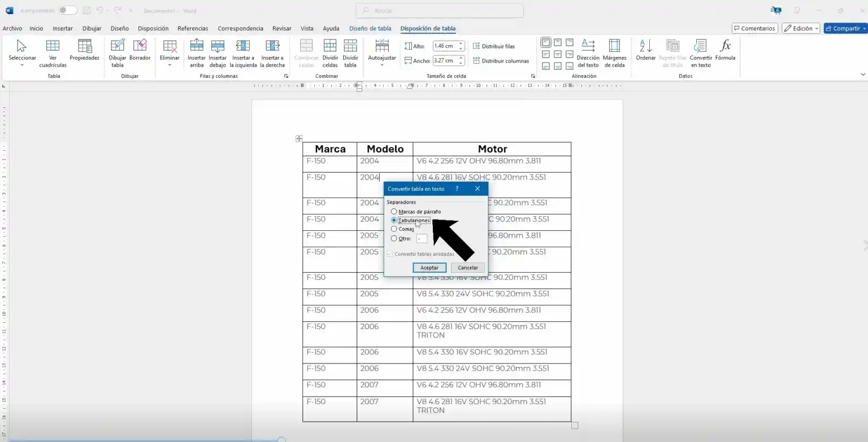Click Dividir tabla
Screen dimensions: 868x442
pyautogui.click(x=350, y=54)
